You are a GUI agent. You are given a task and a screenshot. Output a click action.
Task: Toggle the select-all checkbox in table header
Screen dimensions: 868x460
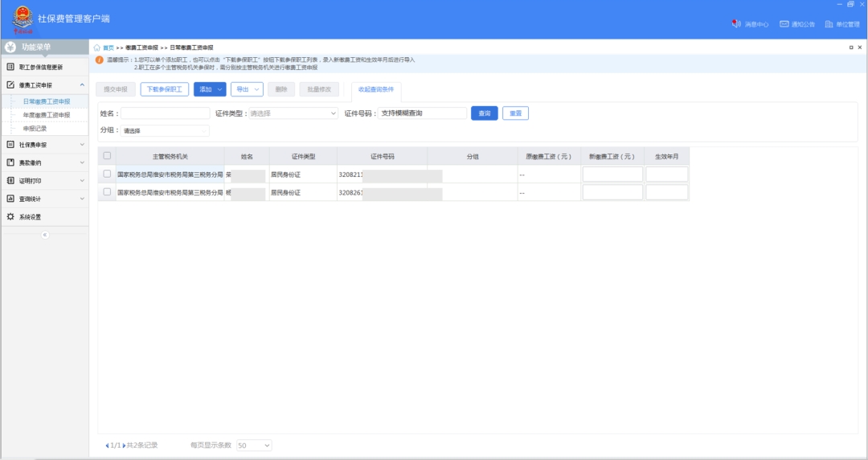click(107, 156)
